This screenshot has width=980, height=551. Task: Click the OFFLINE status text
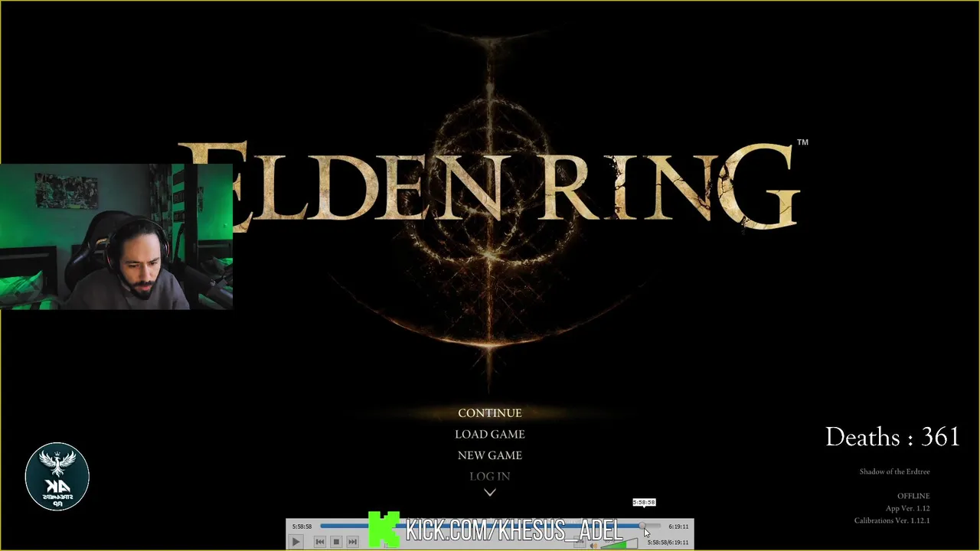913,496
